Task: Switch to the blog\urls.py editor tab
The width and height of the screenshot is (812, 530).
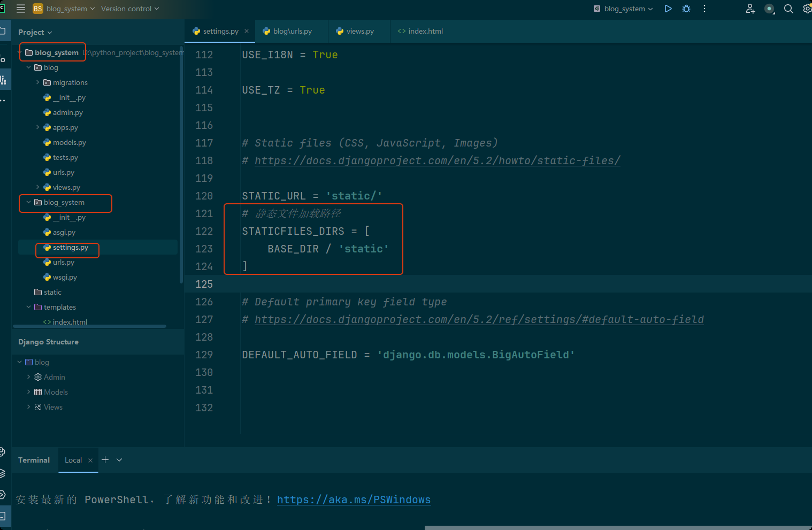Action: 292,31
